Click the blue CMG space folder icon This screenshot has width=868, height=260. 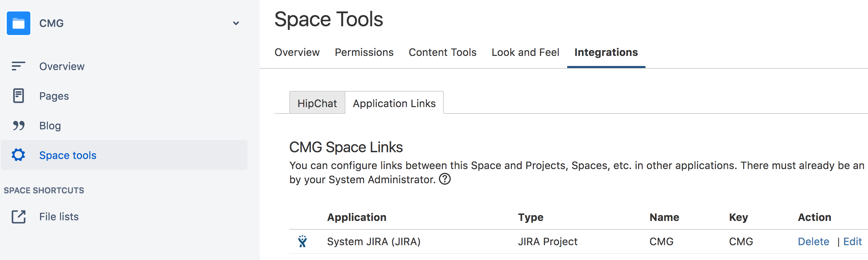(x=19, y=23)
